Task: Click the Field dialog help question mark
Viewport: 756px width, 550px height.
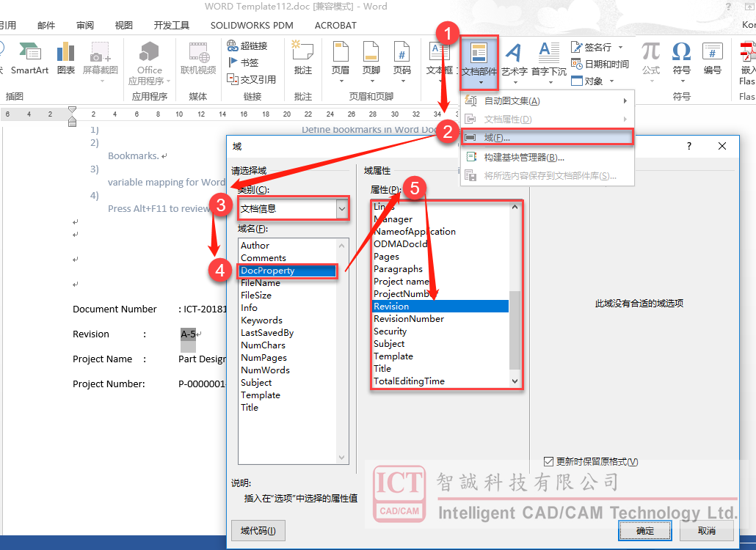Action: (689, 146)
